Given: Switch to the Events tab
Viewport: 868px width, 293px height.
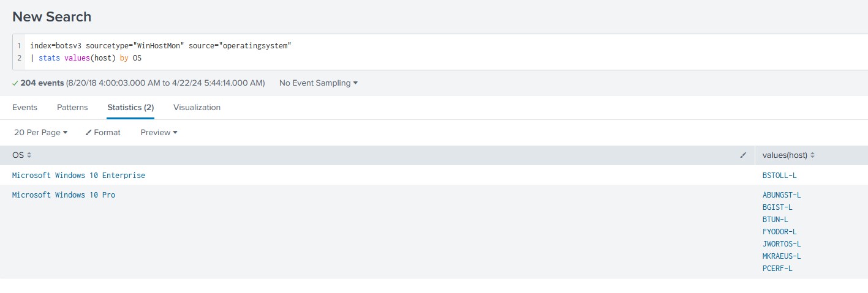Looking at the screenshot, I should coord(25,108).
